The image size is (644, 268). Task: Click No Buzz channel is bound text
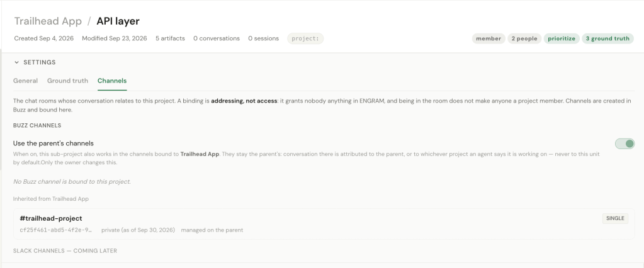point(72,181)
